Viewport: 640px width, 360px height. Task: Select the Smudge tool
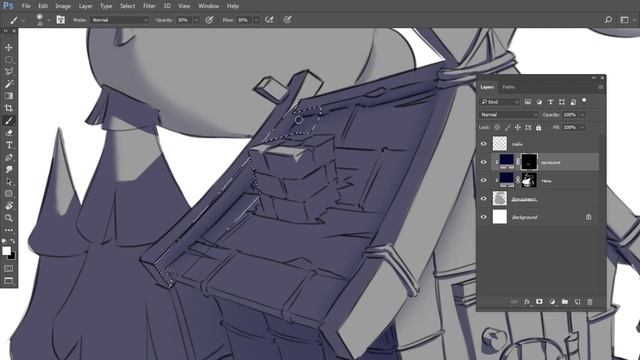coord(9,169)
